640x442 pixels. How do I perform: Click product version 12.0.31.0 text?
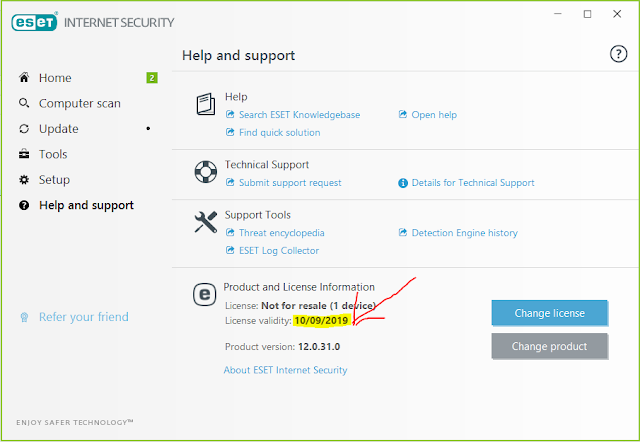click(319, 346)
